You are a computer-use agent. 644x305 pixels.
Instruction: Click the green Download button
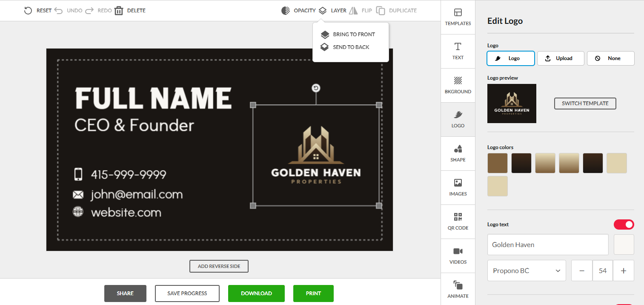pos(256,293)
